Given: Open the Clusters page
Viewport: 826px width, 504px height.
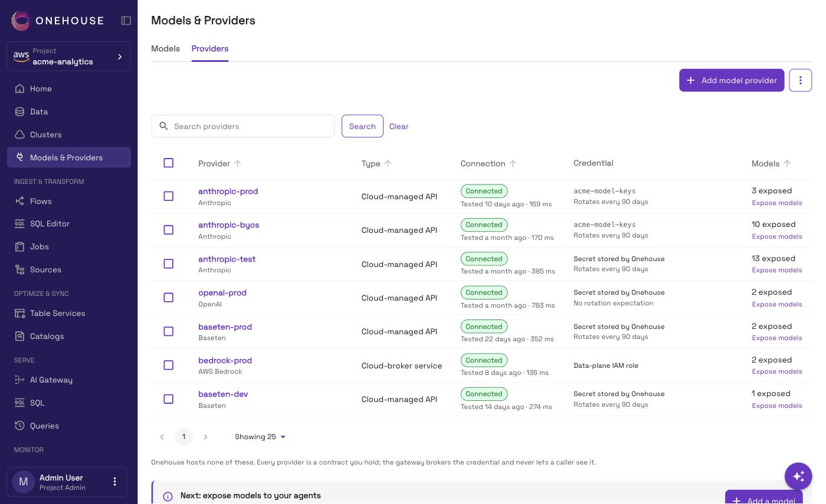Looking at the screenshot, I should [69, 134].
